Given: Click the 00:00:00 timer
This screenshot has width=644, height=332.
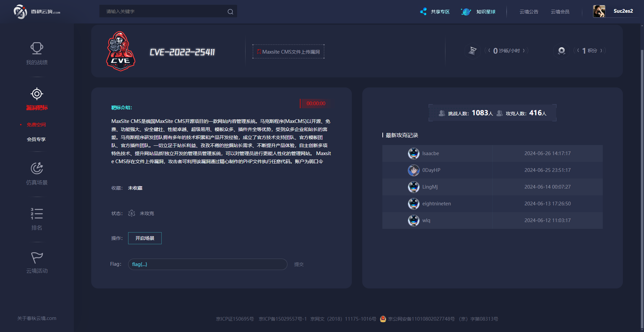Looking at the screenshot, I should point(316,104).
